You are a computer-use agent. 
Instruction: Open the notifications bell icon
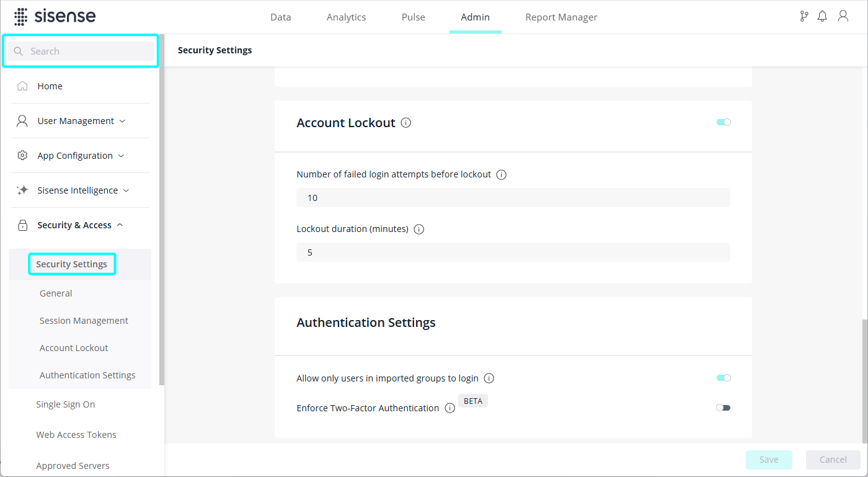[822, 17]
